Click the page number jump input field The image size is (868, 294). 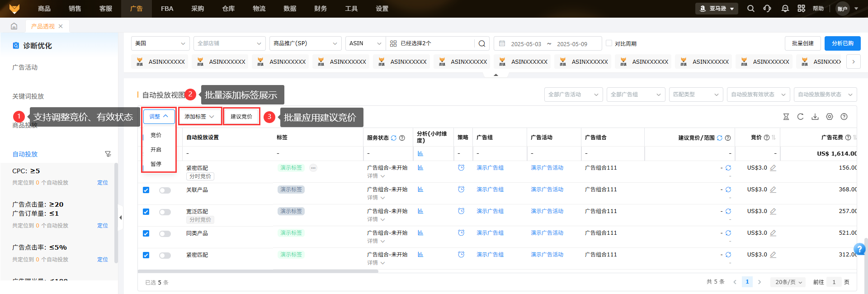tap(834, 282)
